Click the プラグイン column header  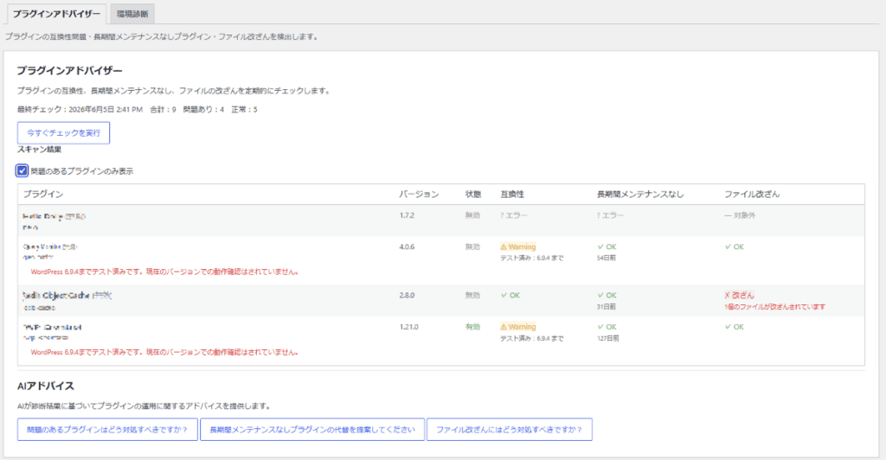tap(43, 194)
